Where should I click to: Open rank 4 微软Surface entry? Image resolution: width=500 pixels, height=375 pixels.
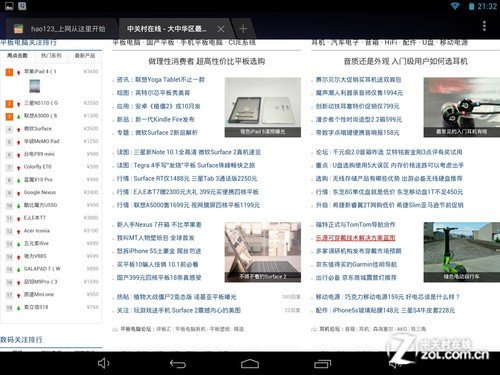[38, 128]
